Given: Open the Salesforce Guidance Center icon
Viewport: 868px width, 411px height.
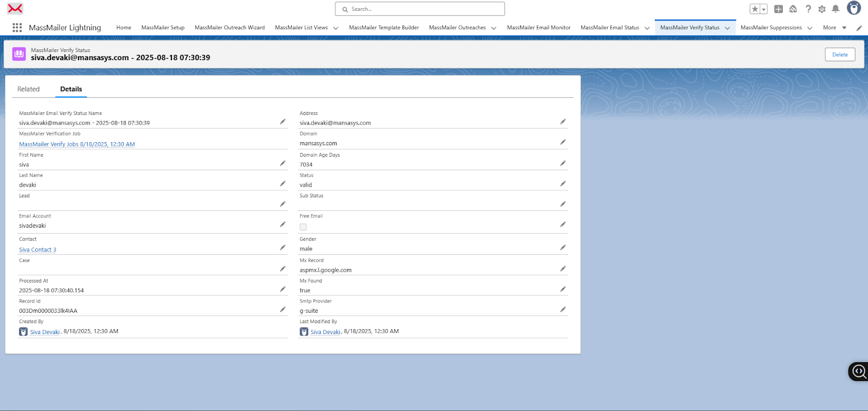Looking at the screenshot, I should coord(793,9).
